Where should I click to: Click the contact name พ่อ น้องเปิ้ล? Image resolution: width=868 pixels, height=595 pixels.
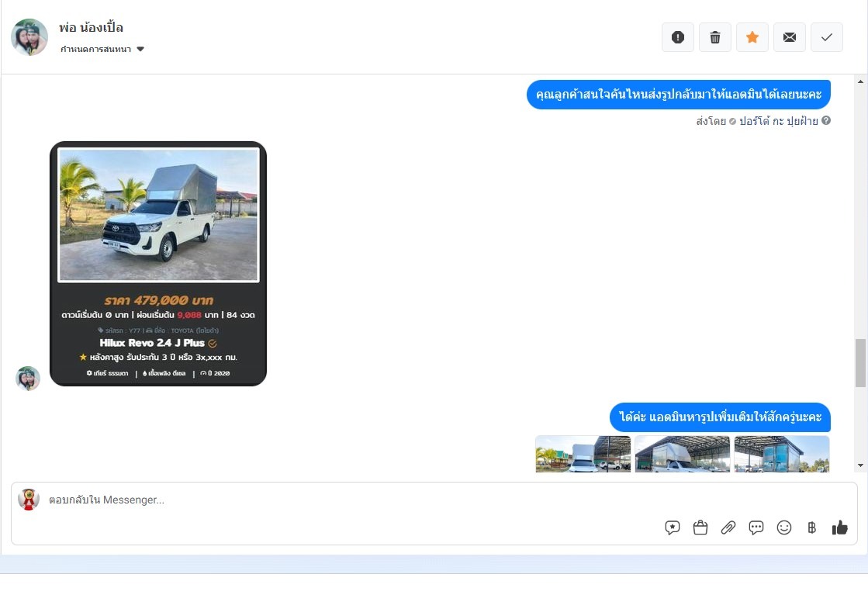click(x=92, y=28)
